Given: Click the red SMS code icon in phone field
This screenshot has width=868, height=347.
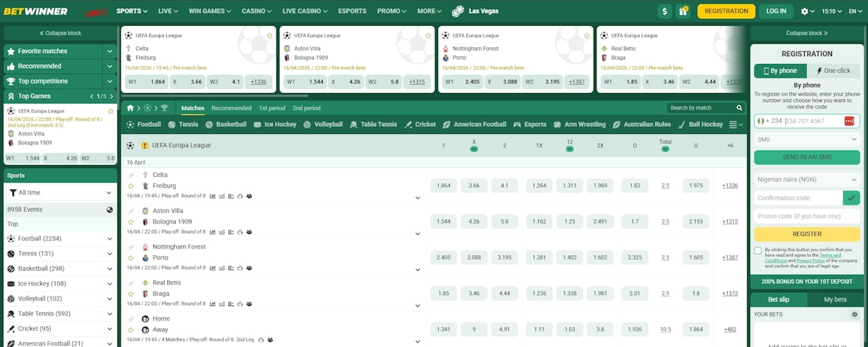Looking at the screenshot, I should tap(849, 121).
